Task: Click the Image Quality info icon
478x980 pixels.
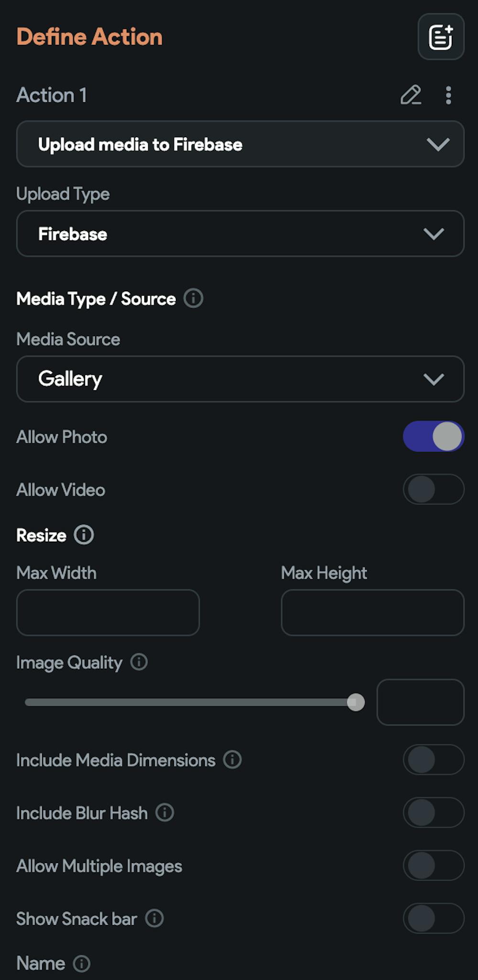Action: point(139,662)
